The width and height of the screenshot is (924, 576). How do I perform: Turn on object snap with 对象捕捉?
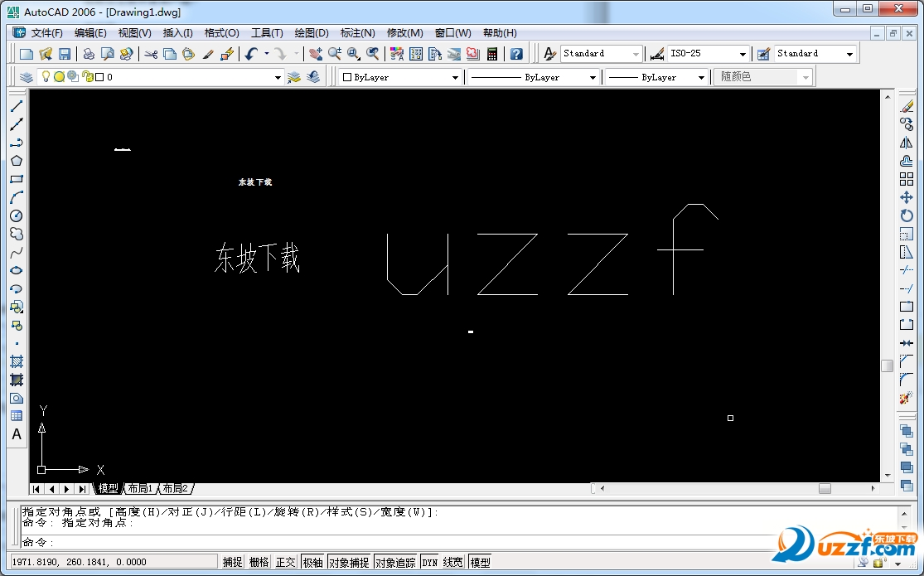350,561
